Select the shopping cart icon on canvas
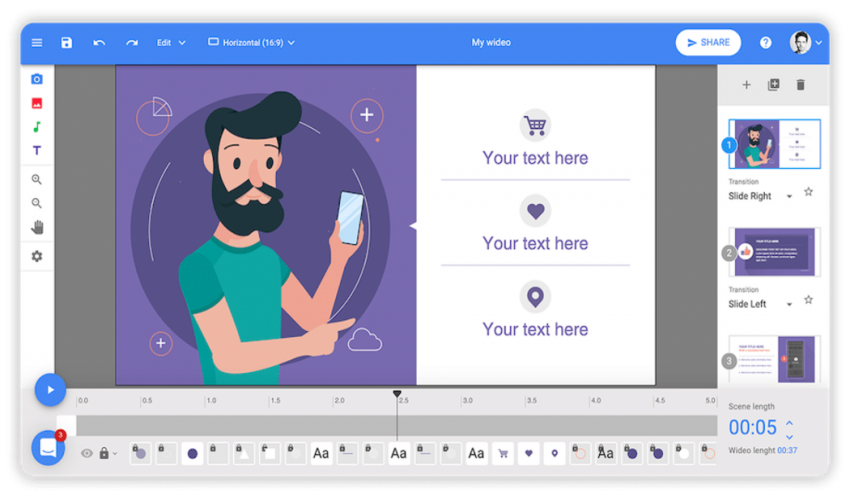850x500 pixels. [535, 125]
